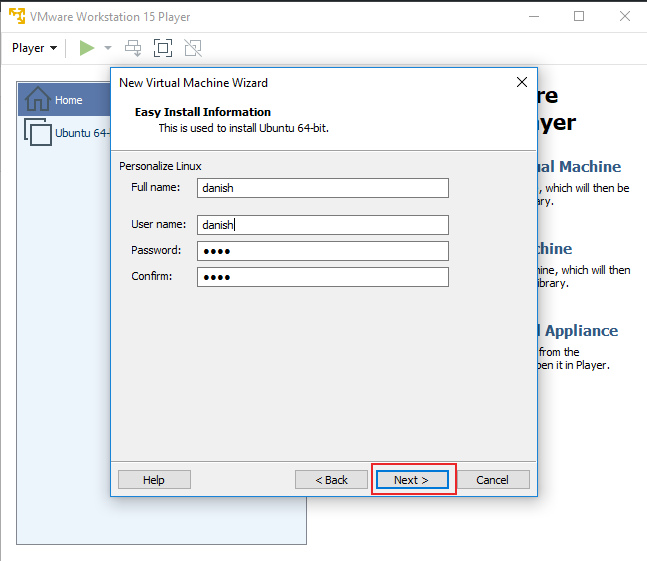Screen dimensions: 647x561
Task: Expand the power options arrow next to play
Action: pyautogui.click(x=108, y=48)
